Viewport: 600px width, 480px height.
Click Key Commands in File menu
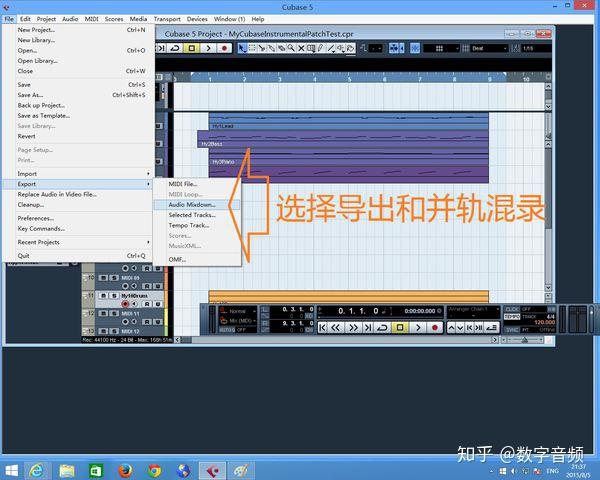pyautogui.click(x=79, y=229)
